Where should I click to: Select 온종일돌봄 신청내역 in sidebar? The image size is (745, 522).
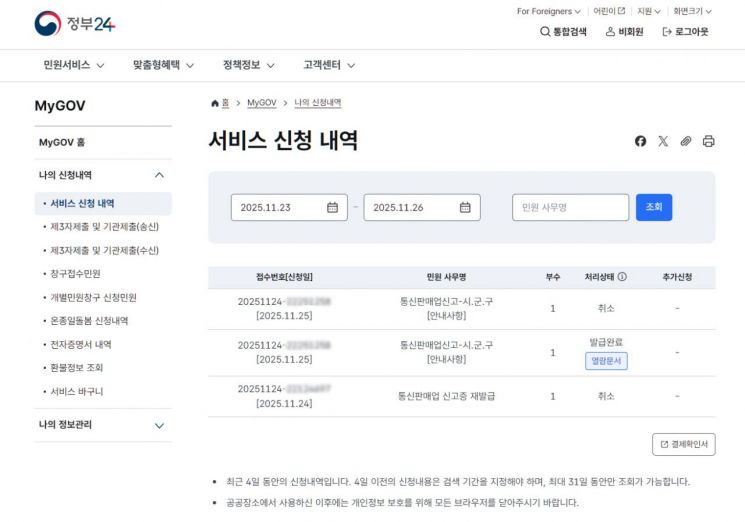click(89, 321)
